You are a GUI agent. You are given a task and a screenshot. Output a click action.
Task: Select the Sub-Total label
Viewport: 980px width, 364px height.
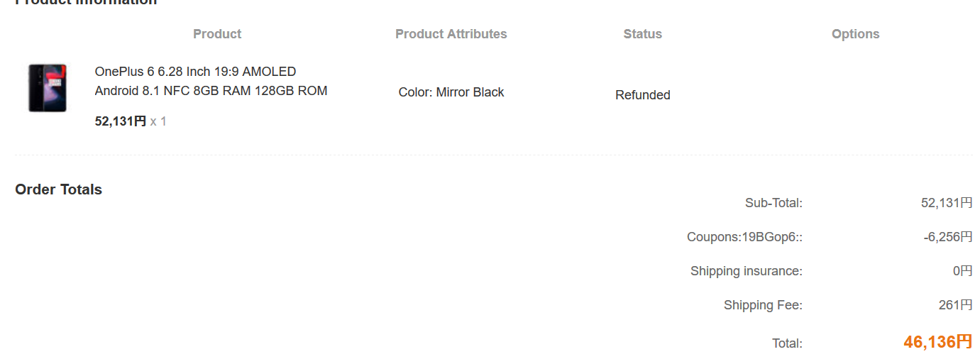773,203
